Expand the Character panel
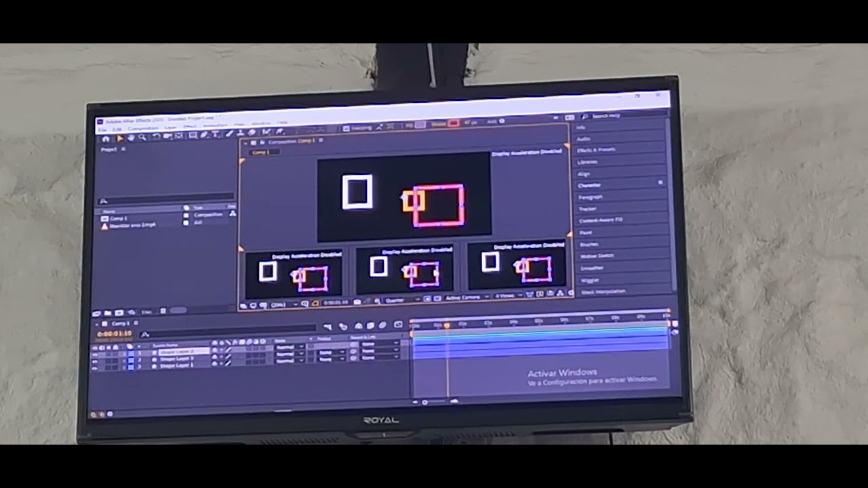Image resolution: width=868 pixels, height=488 pixels. tap(589, 185)
